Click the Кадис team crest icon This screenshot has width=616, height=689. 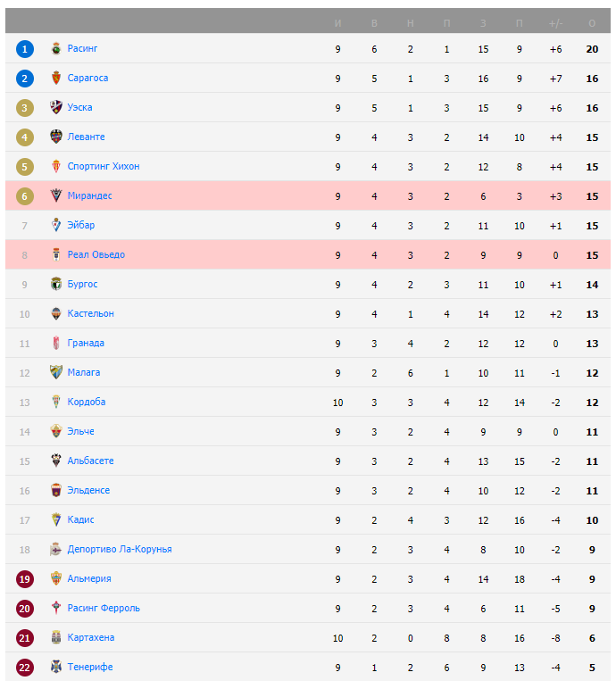55,519
